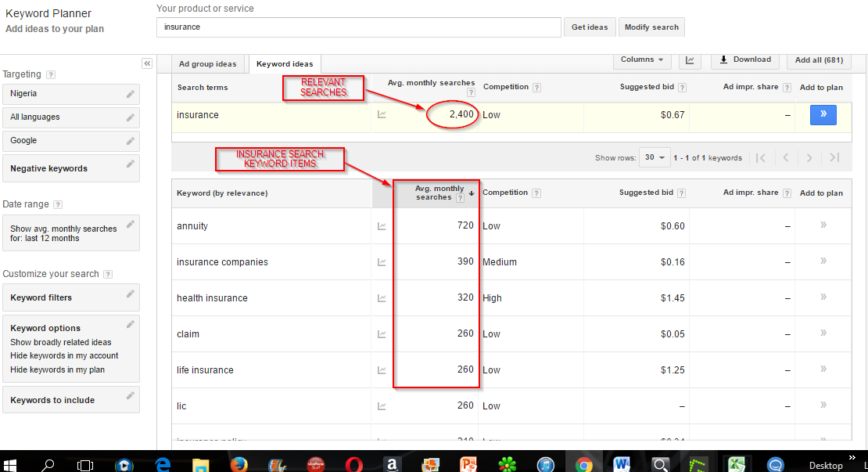Viewport: 868px width, 472px height.
Task: Click the chart view icon beside Columns
Action: point(690,60)
